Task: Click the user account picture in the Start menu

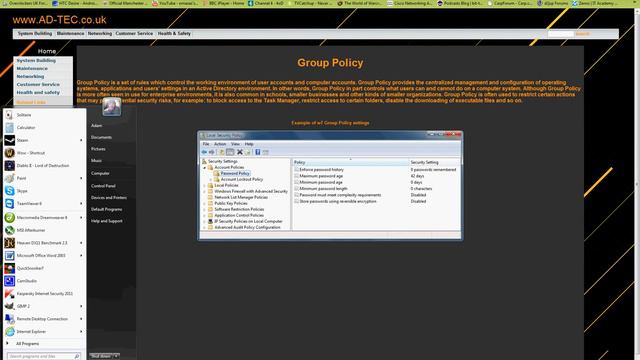Action: point(111,107)
